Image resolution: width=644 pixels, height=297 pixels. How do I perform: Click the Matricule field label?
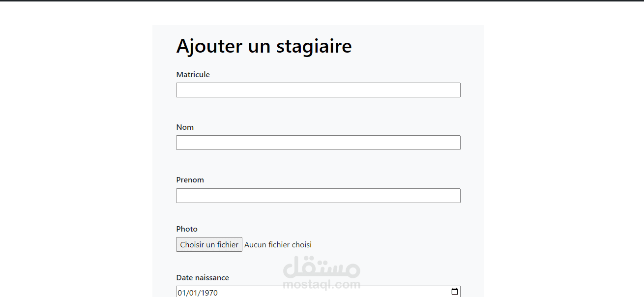pyautogui.click(x=193, y=75)
